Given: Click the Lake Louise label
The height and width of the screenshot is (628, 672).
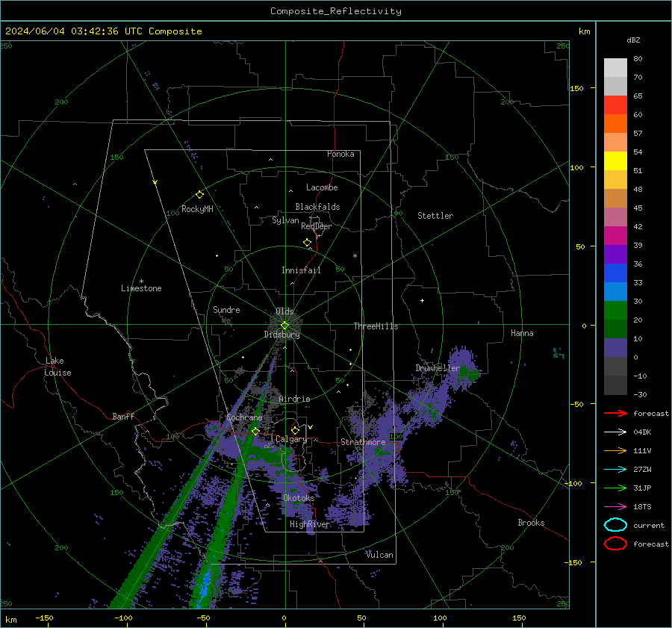Looking at the screenshot, I should (x=57, y=367).
